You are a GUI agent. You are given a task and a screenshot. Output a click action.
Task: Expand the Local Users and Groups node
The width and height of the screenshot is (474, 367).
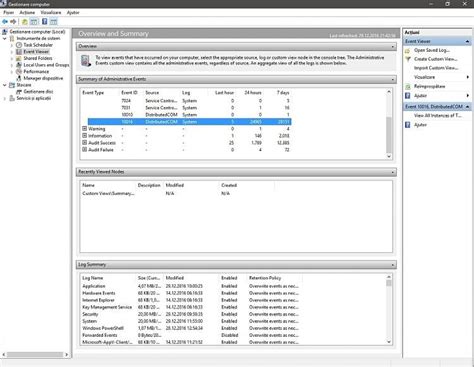point(12,65)
